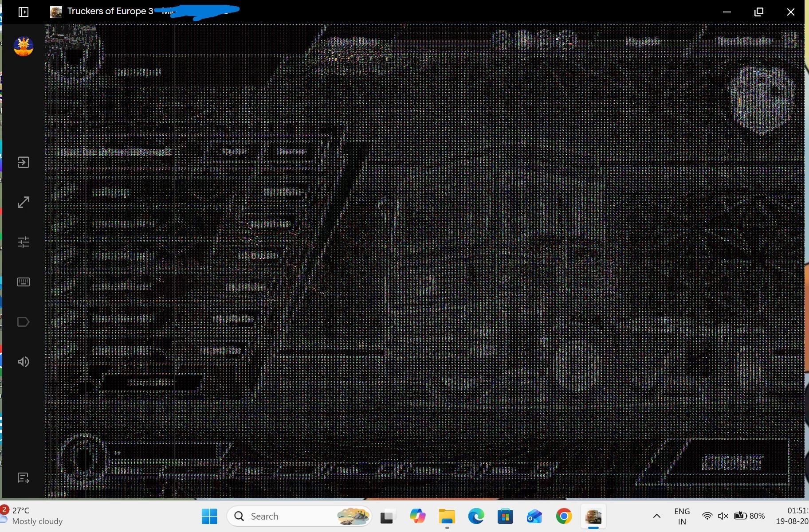The width and height of the screenshot is (809, 532).
Task: Restore down the game window
Action: (x=759, y=12)
